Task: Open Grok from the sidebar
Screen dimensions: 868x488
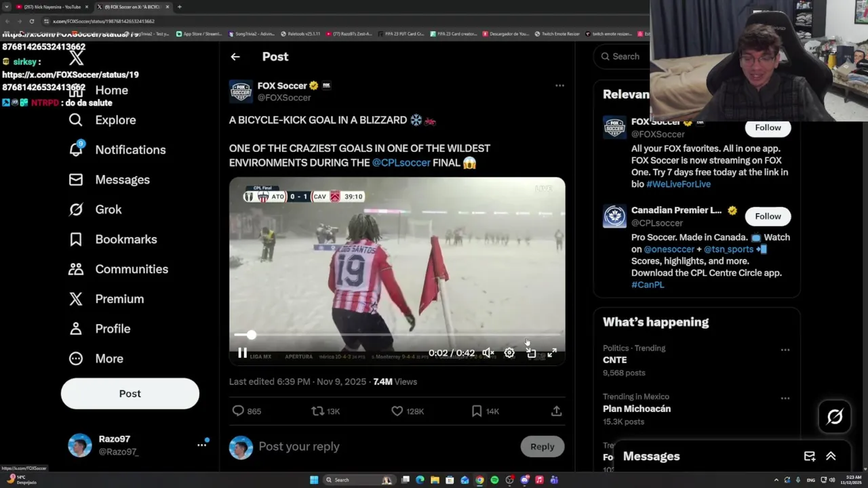Action: point(75,209)
